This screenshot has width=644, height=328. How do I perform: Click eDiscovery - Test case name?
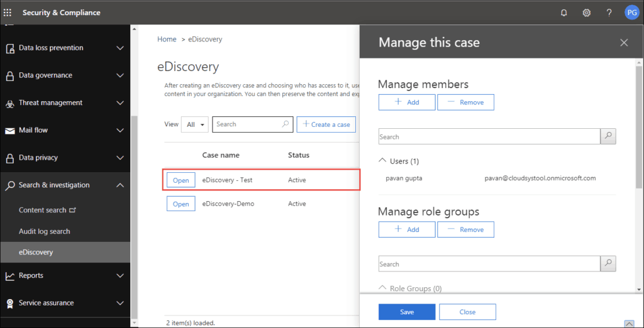[x=227, y=180]
